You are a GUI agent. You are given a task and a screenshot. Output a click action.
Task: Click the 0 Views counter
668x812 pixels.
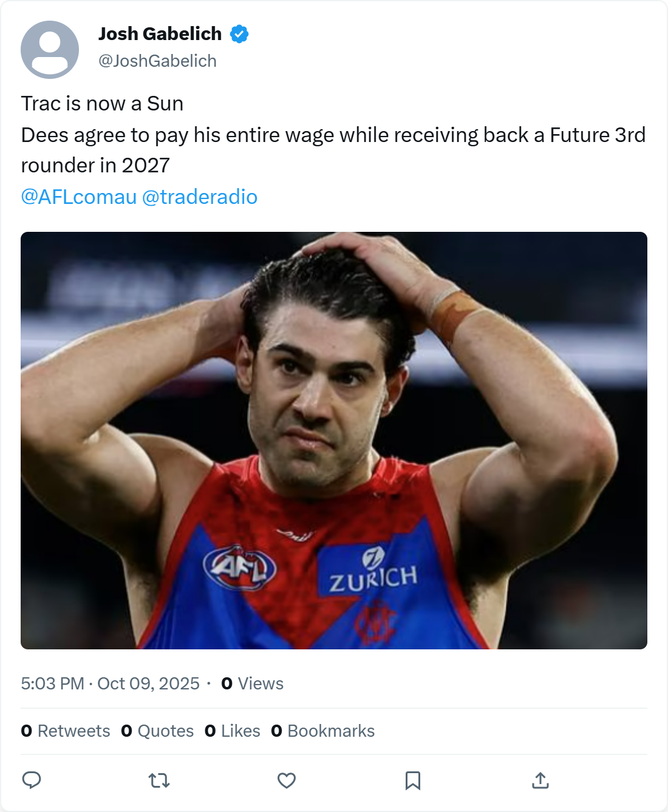(x=252, y=683)
